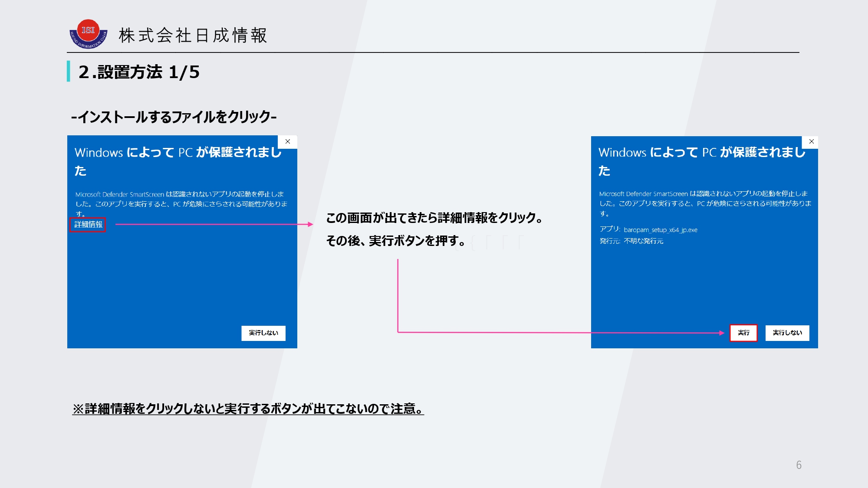Click the underlined note starting with ※詳細情報をクリックしないと
The image size is (868, 488).
(x=248, y=409)
